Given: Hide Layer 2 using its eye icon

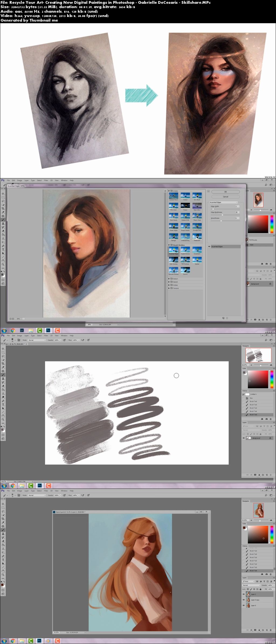Looking at the screenshot, I should [244, 594].
